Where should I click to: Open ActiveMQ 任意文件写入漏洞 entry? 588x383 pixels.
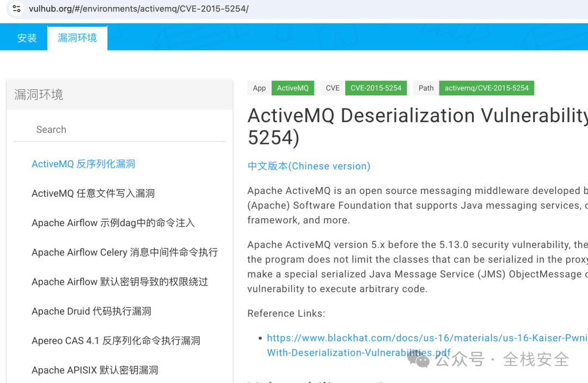click(x=93, y=193)
